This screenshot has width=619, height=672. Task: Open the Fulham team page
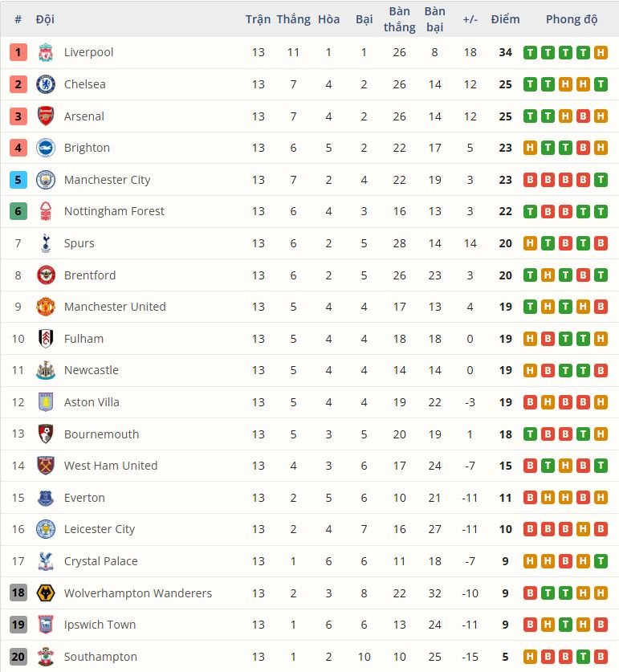pos(83,338)
